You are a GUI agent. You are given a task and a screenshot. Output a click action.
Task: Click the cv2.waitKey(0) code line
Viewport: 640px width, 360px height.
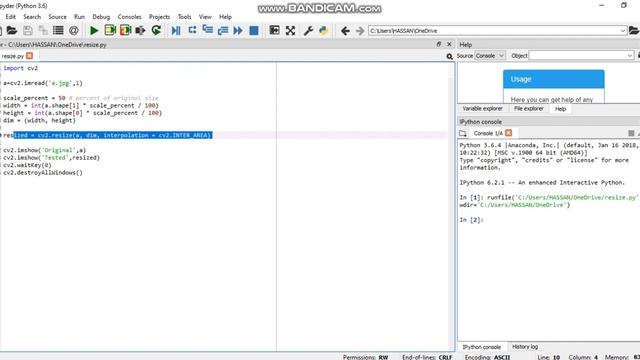pyautogui.click(x=27, y=165)
